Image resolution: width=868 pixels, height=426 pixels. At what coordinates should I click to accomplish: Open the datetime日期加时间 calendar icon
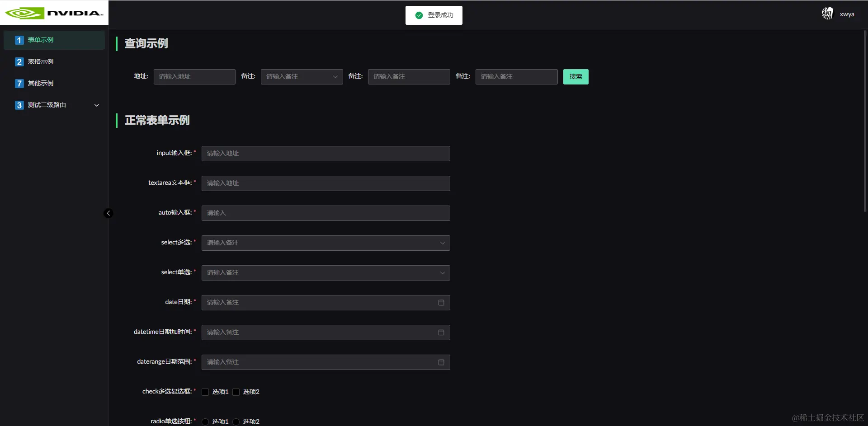coord(441,332)
